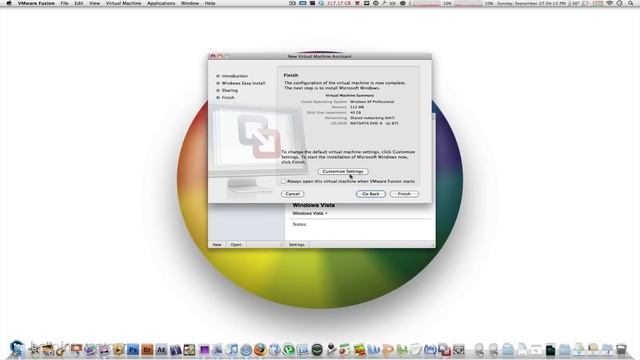Open GarageBand guitar icon in Dock
Viewport: 640px width, 360px height.
62,350
